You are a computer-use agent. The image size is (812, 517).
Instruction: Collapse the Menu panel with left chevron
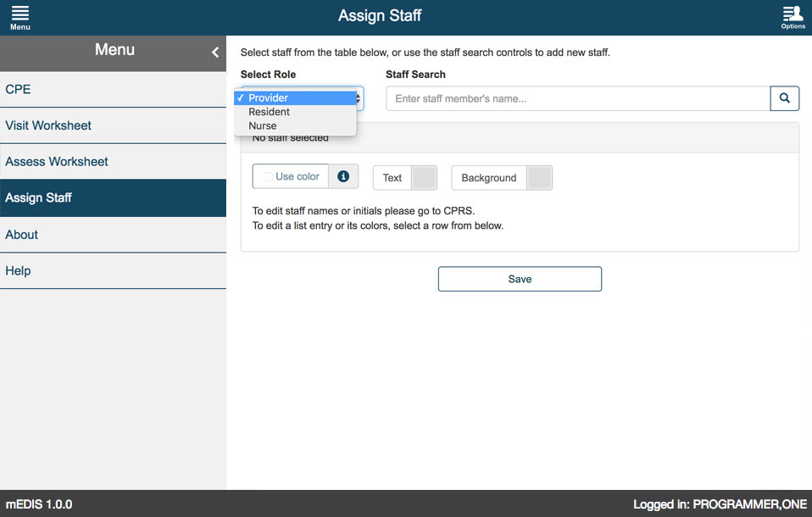coord(215,52)
